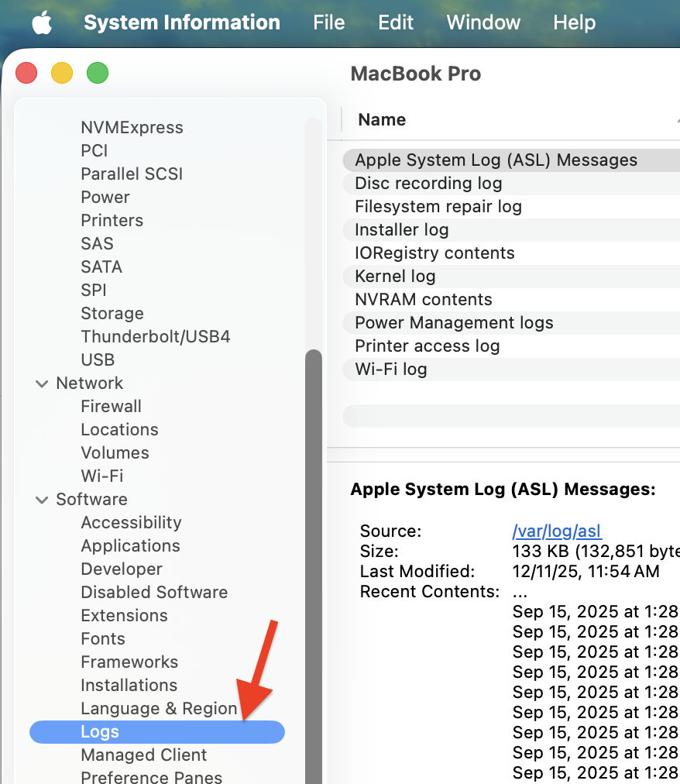The height and width of the screenshot is (784, 680).
Task: Select Thunderbolt/USB4 in sidebar
Action: click(156, 336)
